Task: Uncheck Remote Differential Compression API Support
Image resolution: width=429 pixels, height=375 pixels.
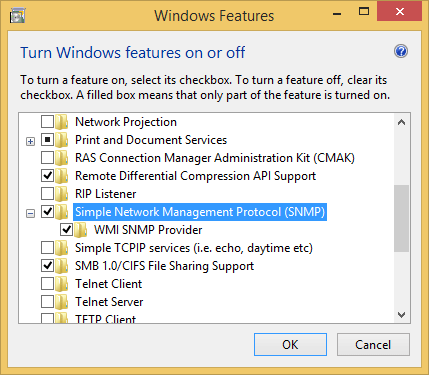Action: (x=47, y=176)
